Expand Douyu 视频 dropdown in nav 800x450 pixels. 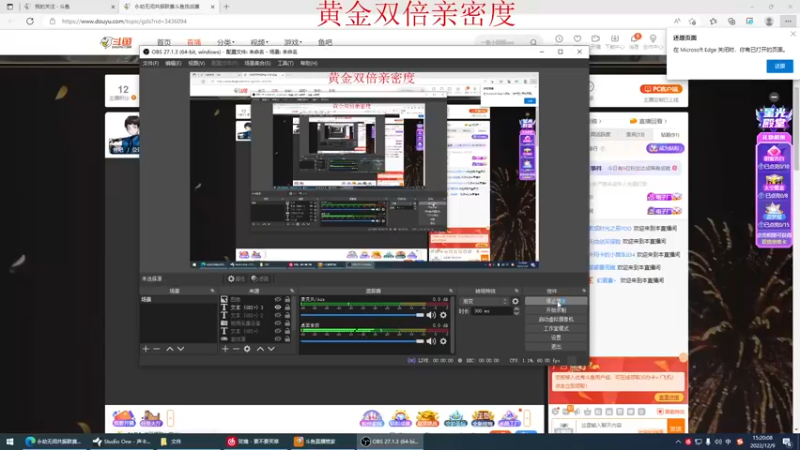(x=259, y=42)
